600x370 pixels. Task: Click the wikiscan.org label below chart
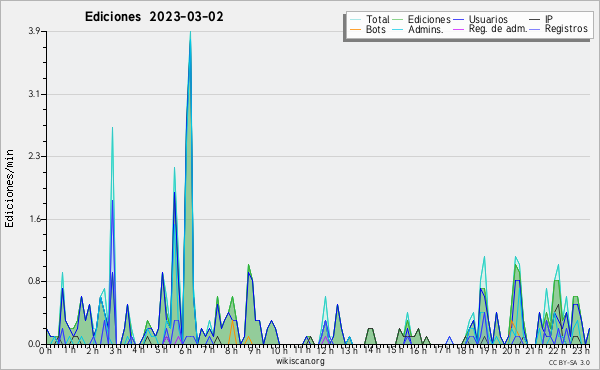click(300, 361)
